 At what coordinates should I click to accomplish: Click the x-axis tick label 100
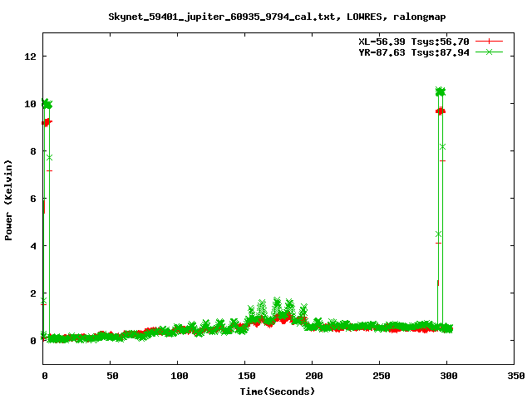pos(180,376)
